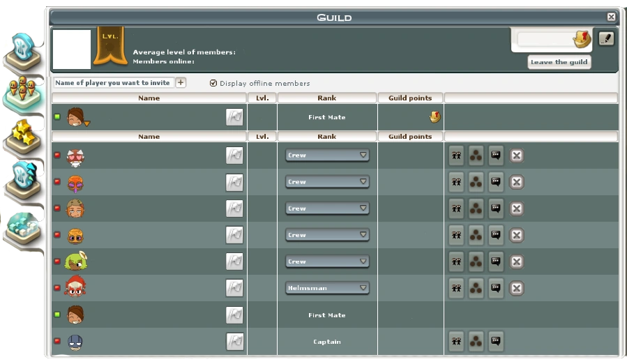Remove the purple-masked Crew member with X icon

tap(516, 182)
